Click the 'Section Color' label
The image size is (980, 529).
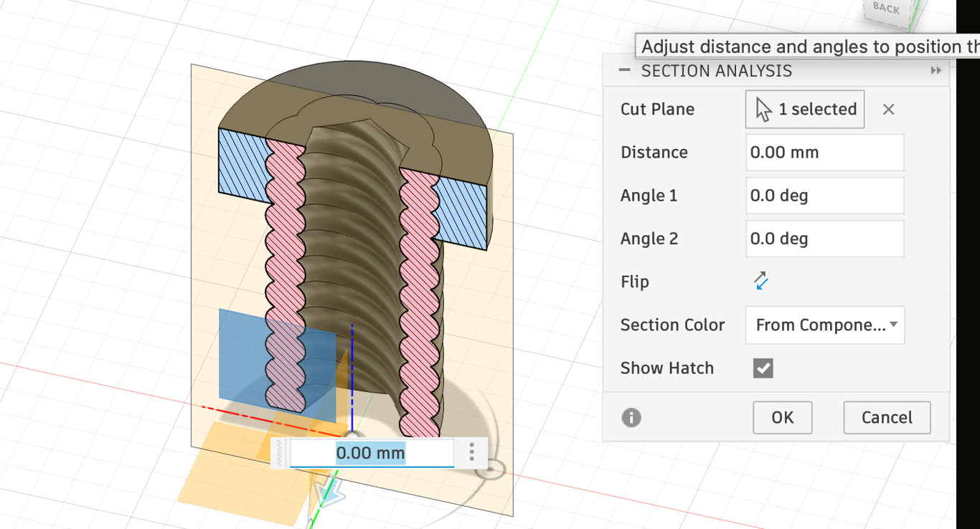(x=672, y=325)
